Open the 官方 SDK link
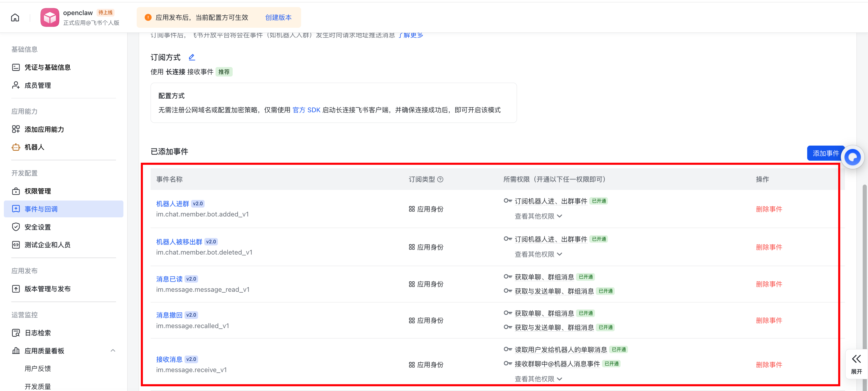Viewport: 868px width, 391px height. pyautogui.click(x=306, y=110)
